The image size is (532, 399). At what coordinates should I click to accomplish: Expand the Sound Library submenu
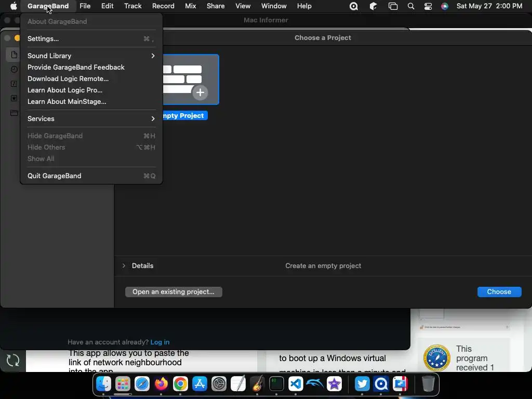click(x=91, y=56)
